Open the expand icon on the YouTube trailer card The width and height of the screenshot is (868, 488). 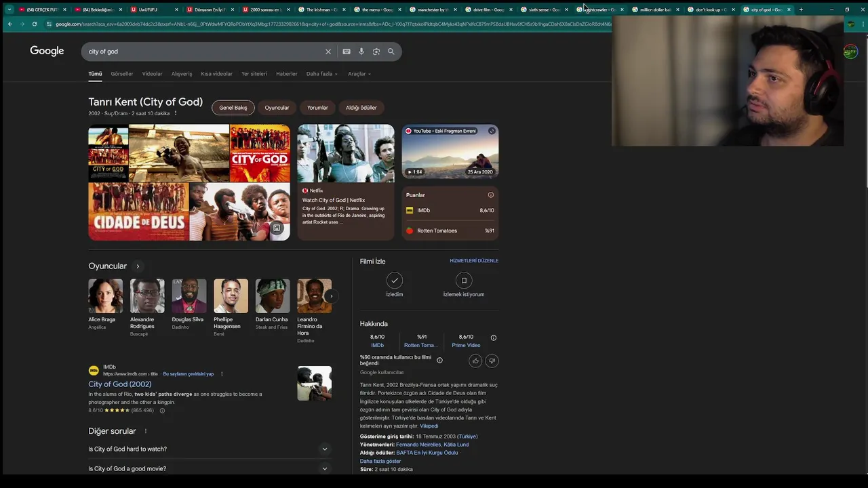click(x=492, y=131)
